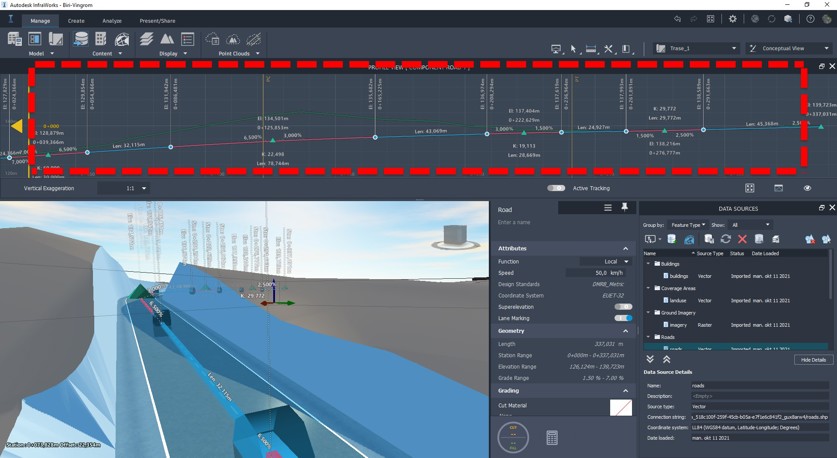The height and width of the screenshot is (458, 837).
Task: Open the Road panel hamburger menu
Action: pos(607,208)
